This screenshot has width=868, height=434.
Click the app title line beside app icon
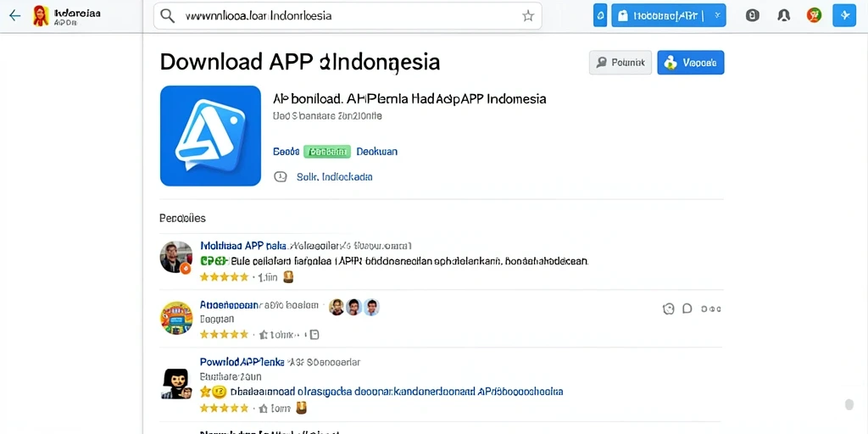409,99
